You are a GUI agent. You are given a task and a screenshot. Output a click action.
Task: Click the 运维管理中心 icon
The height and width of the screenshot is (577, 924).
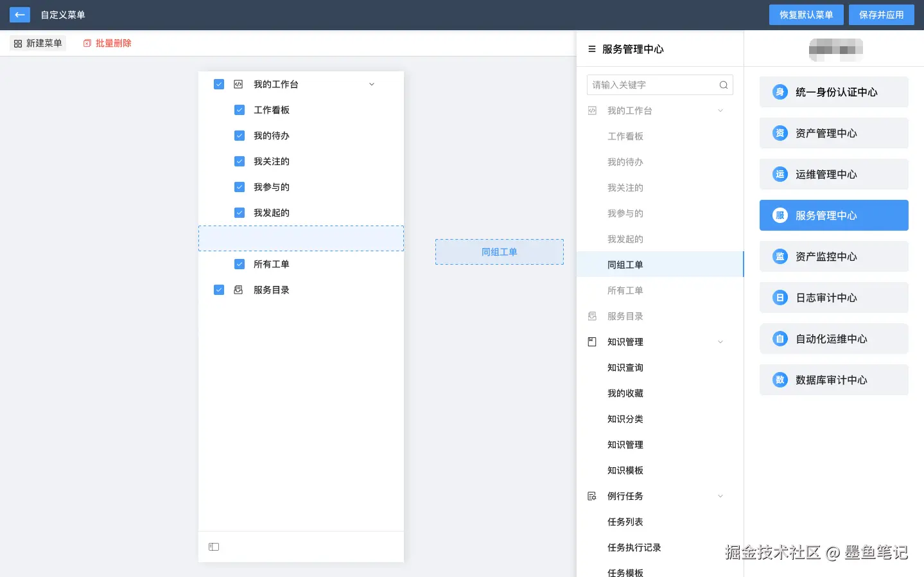click(780, 174)
